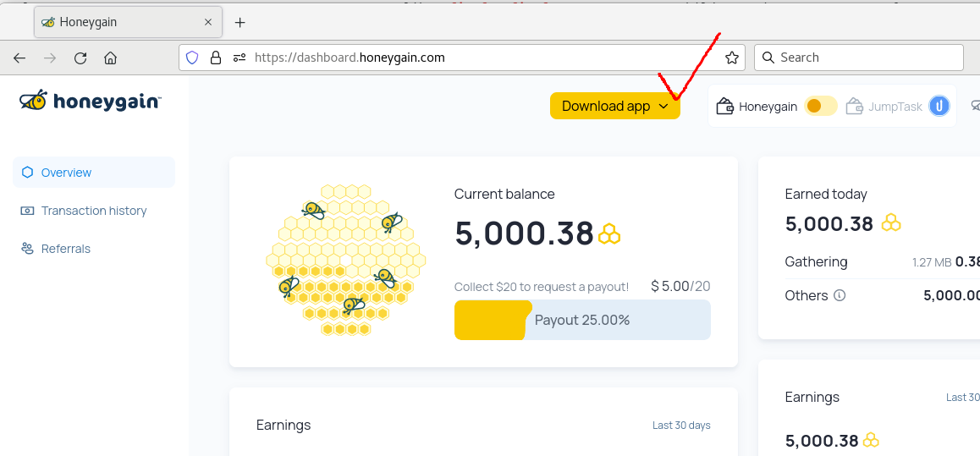Expand the Download app dropdown
Image resolution: width=980 pixels, height=456 pixels.
click(x=615, y=107)
